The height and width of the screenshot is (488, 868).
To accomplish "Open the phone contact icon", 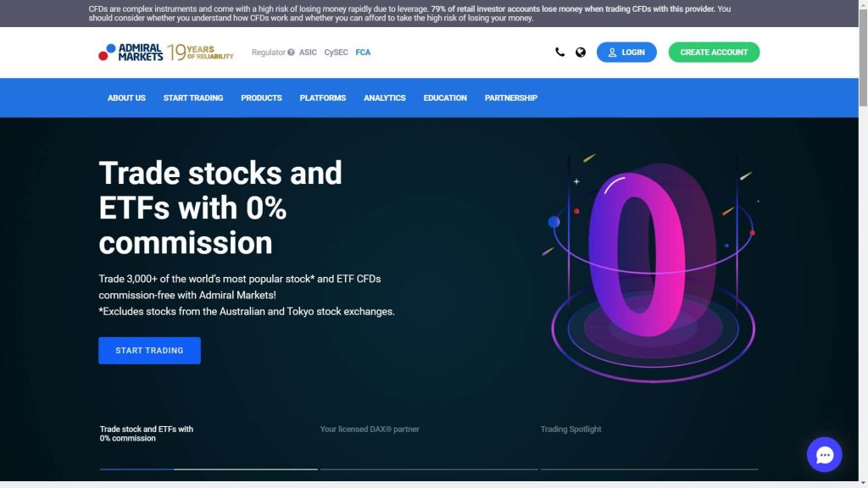I will tap(559, 52).
